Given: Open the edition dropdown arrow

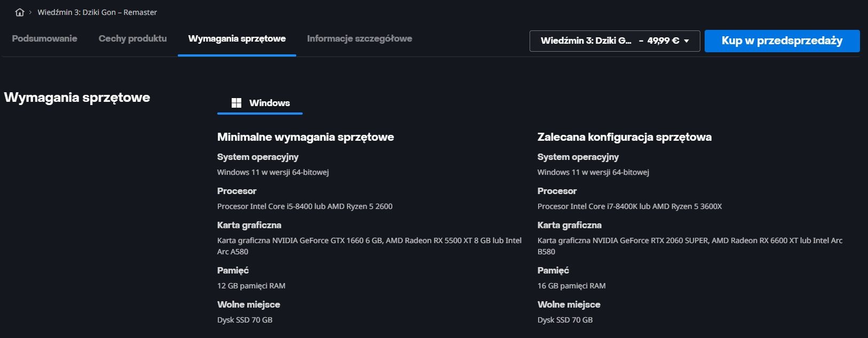Looking at the screenshot, I should [x=686, y=41].
